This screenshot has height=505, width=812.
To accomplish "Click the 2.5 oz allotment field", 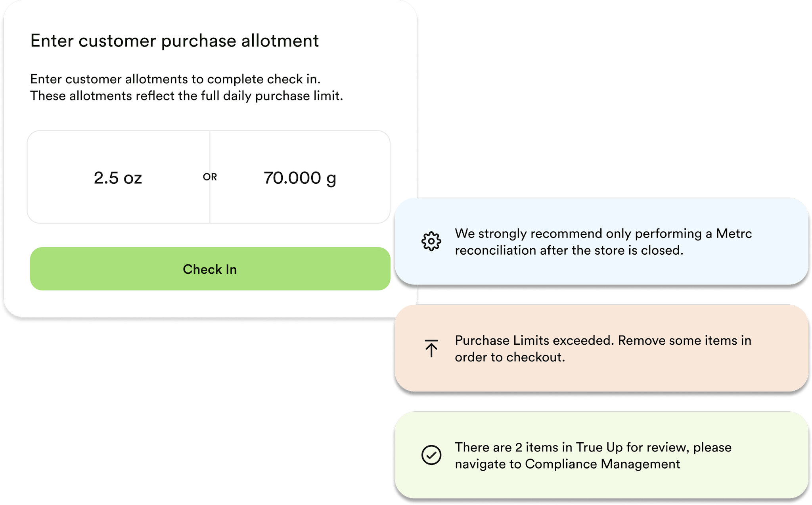I will tap(118, 178).
